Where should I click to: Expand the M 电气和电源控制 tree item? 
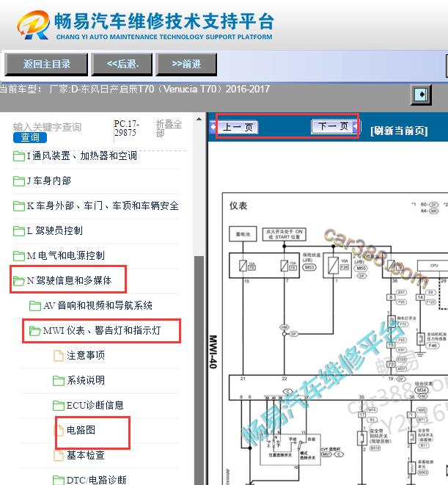point(65,256)
